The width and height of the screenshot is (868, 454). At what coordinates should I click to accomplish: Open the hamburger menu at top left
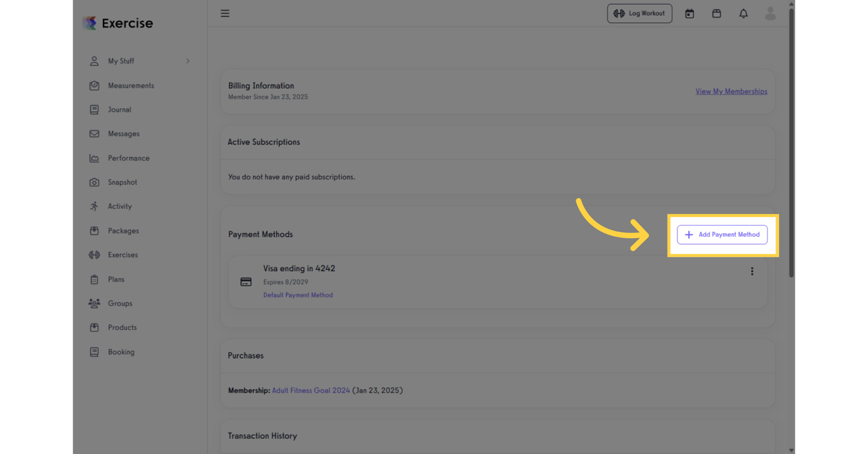click(x=225, y=13)
